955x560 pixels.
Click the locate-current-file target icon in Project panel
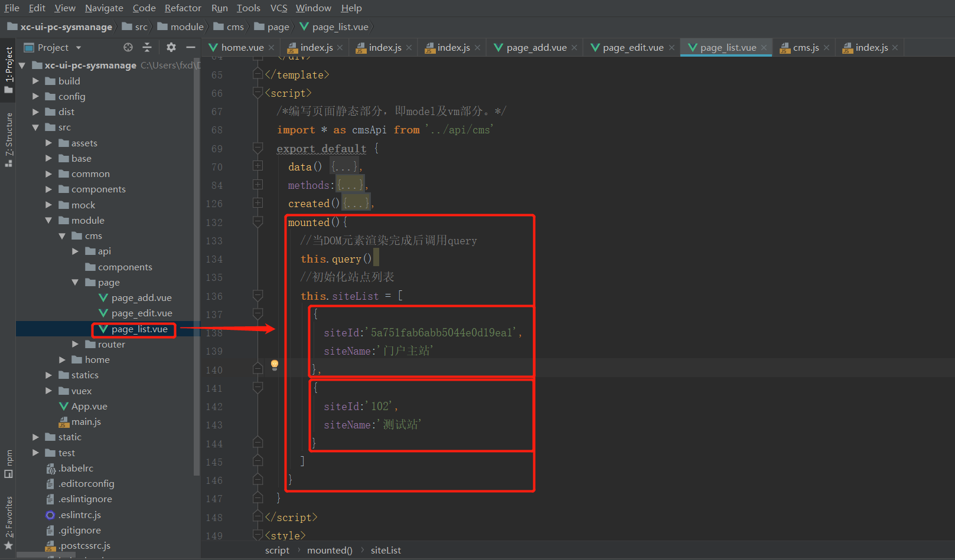coord(128,47)
